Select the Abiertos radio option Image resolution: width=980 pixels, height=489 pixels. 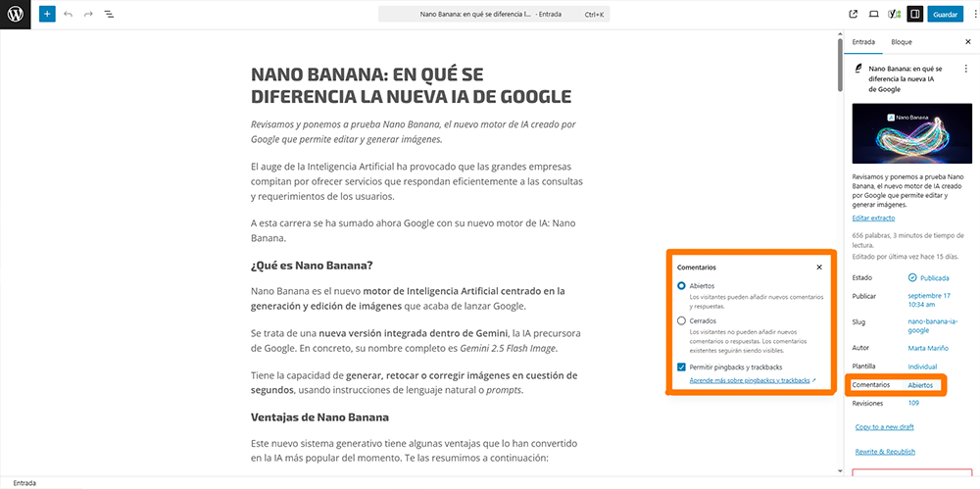click(x=681, y=285)
